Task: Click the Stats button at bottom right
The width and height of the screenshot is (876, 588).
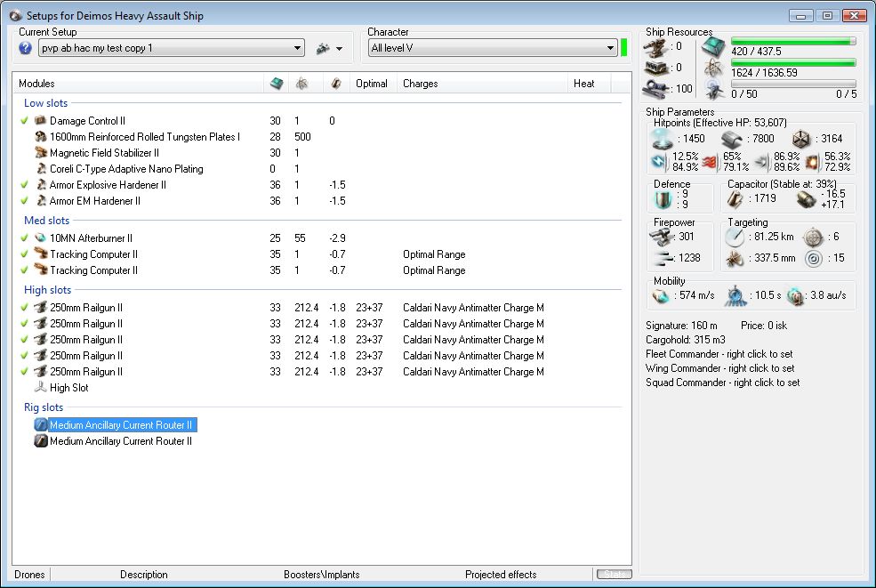Action: (x=614, y=574)
